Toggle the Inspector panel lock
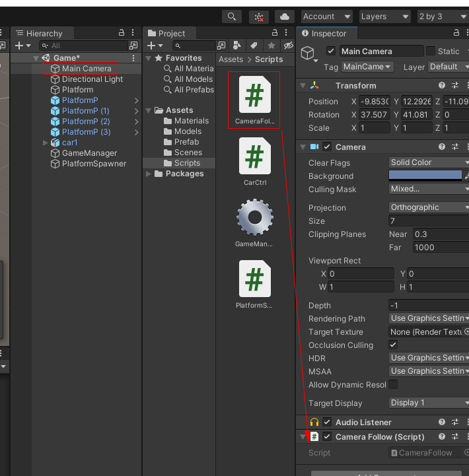The image size is (469, 476). point(456,33)
